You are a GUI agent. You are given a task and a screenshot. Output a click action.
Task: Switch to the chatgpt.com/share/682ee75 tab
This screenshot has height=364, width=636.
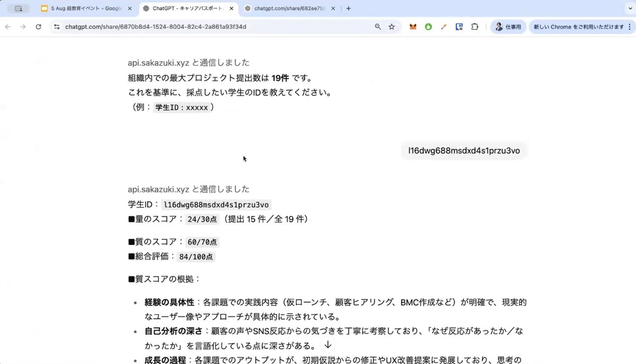point(288,9)
